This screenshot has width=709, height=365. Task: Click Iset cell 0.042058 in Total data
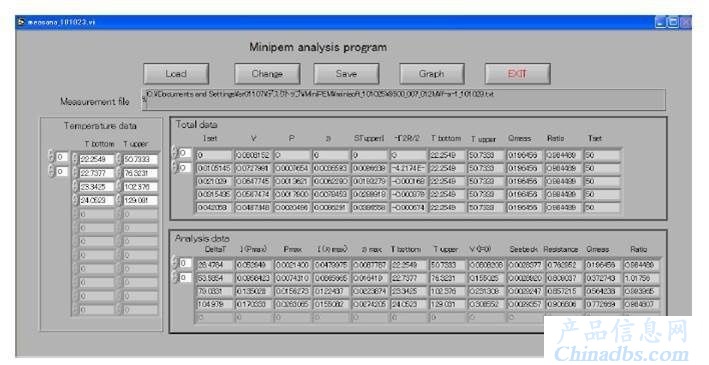[x=213, y=208]
